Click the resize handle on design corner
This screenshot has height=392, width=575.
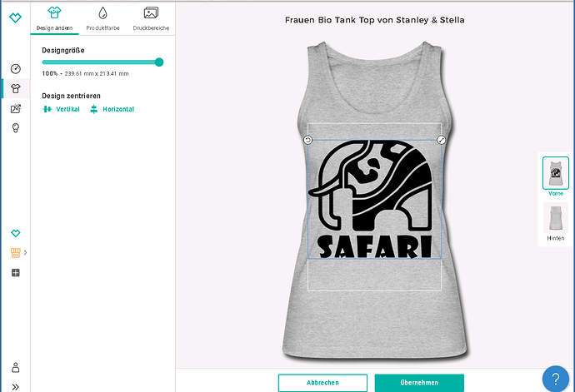point(441,140)
